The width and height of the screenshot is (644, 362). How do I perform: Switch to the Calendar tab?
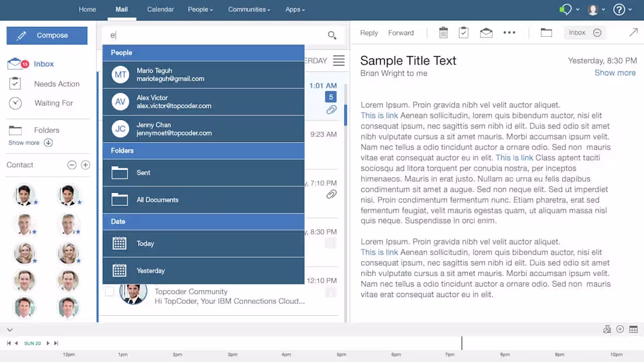(160, 9)
